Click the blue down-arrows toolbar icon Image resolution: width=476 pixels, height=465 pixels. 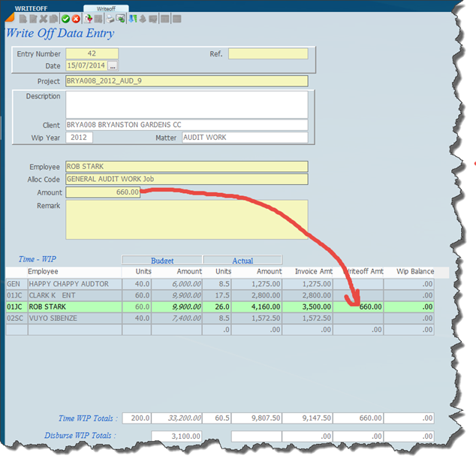(132, 18)
